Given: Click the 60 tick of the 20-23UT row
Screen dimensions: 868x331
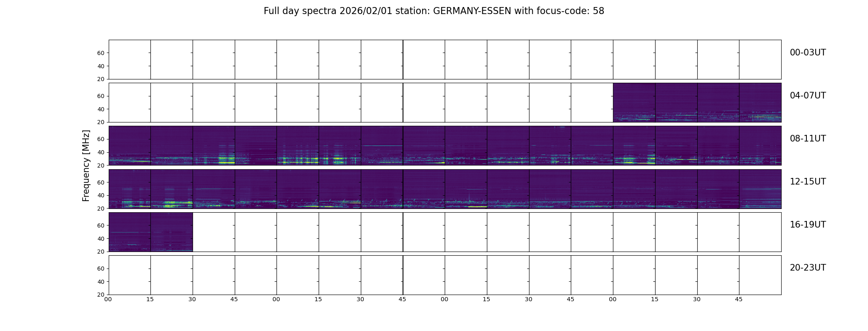Looking at the screenshot, I should (100, 269).
